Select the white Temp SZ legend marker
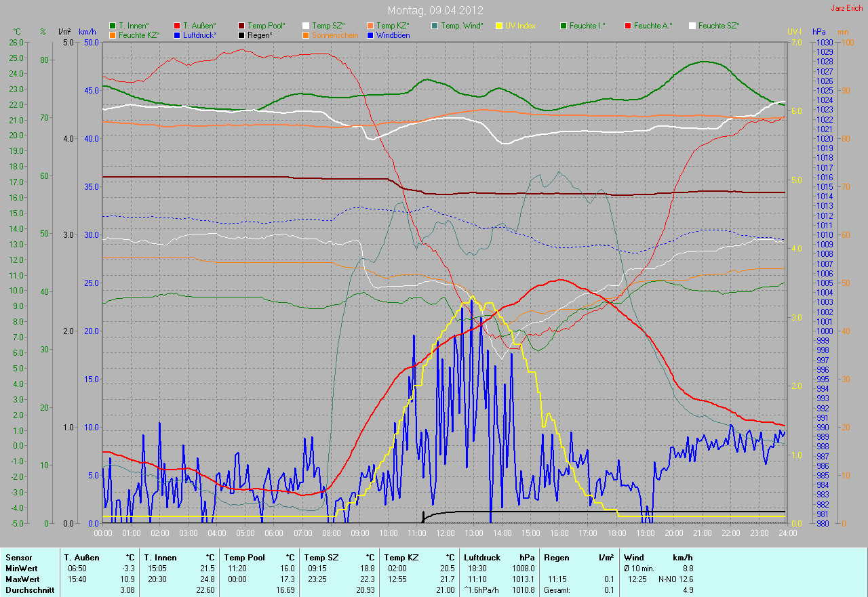This screenshot has width=868, height=597. tap(306, 26)
